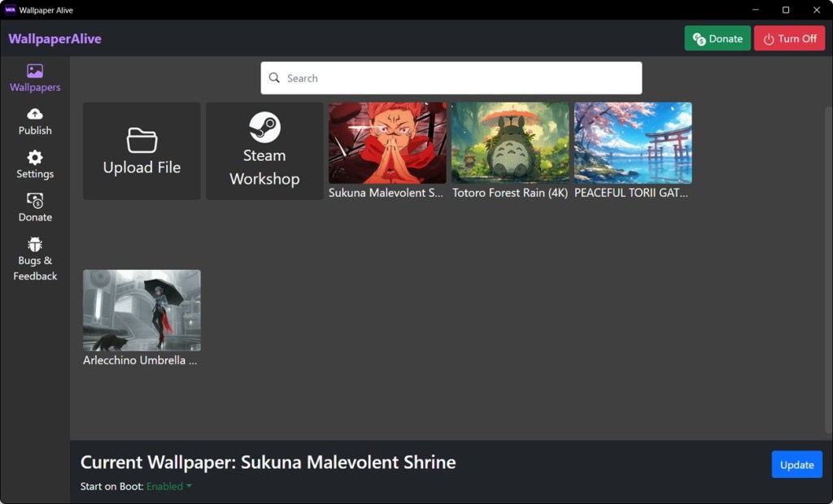Open the Settings gear in sidebar
The height and width of the screenshot is (504, 833).
coord(35,165)
